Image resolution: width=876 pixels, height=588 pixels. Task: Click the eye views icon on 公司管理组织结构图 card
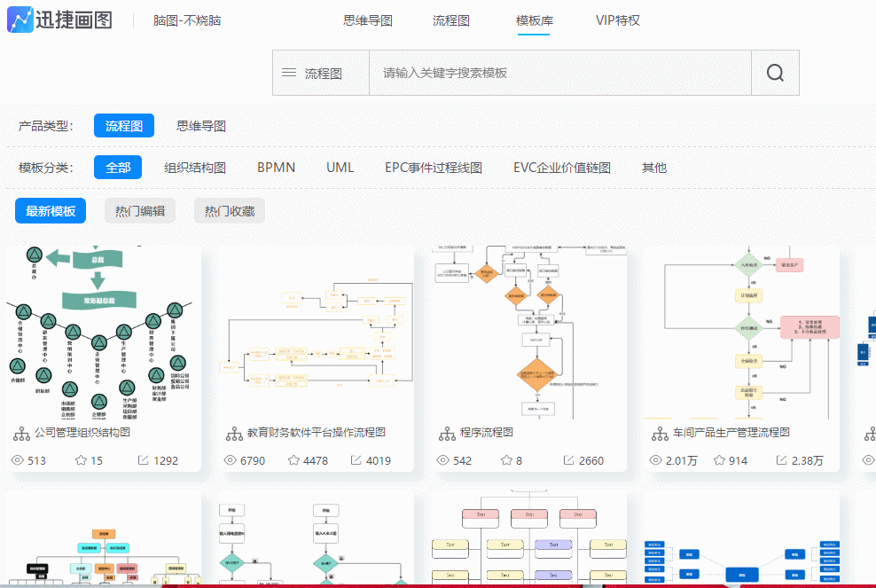[18, 460]
